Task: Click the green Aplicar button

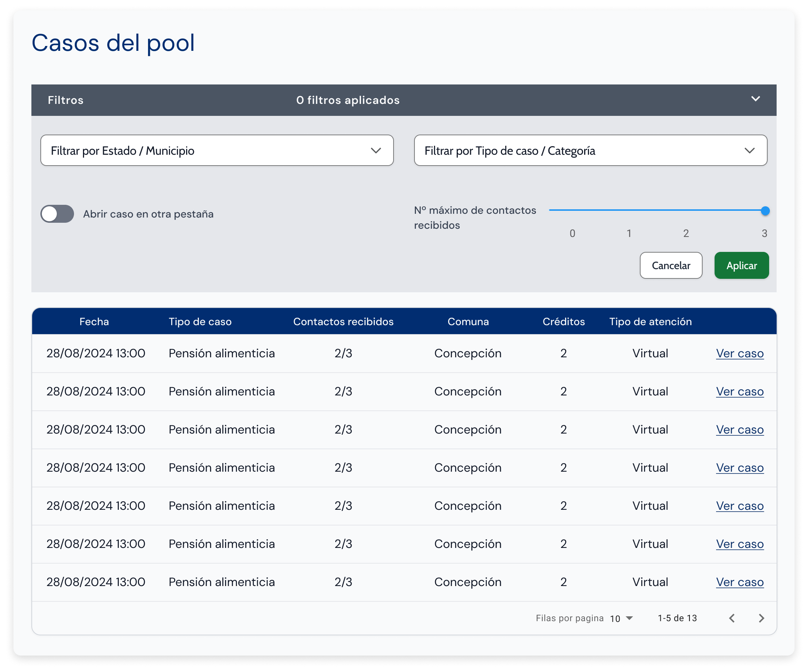Action: (x=741, y=266)
